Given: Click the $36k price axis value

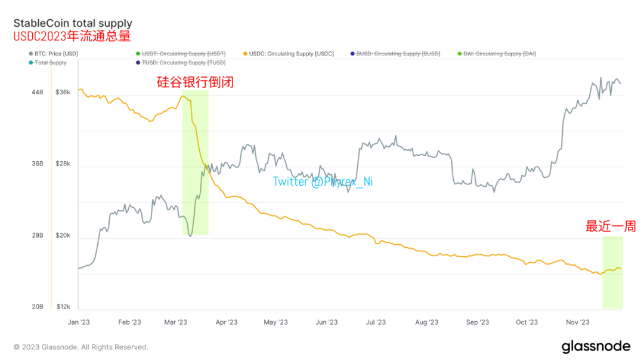Looking at the screenshot, I should pyautogui.click(x=63, y=92).
